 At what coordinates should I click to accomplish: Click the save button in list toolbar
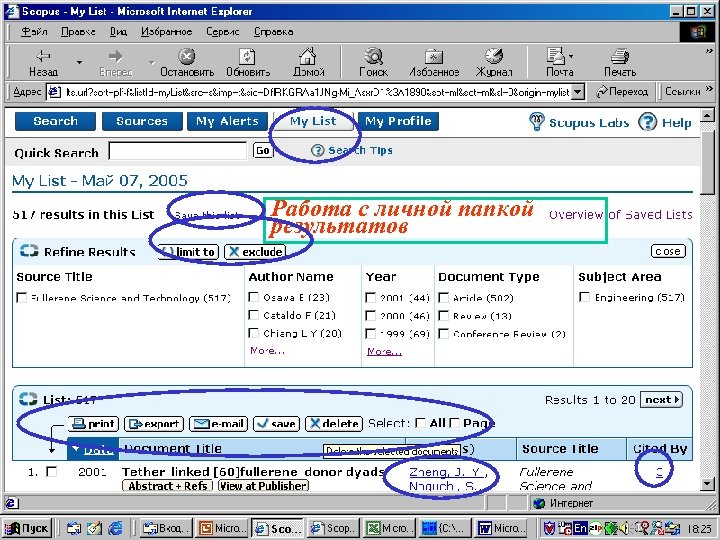click(276, 423)
